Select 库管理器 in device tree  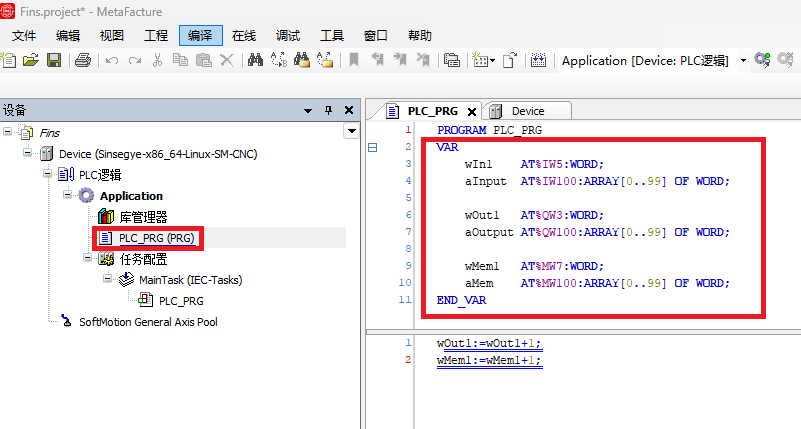pyautogui.click(x=143, y=217)
